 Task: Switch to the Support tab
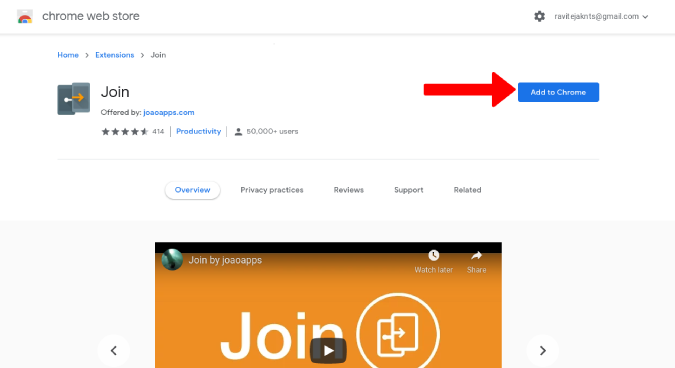(x=409, y=190)
